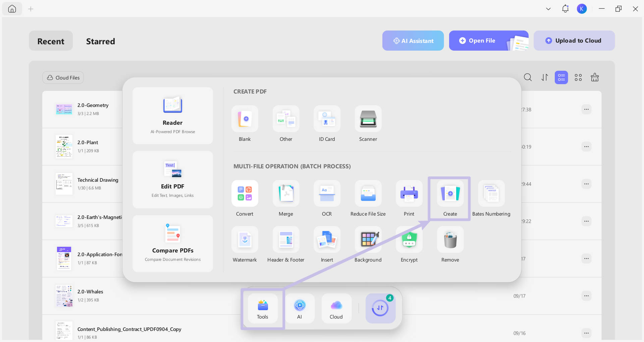
Task: Open batch Merge tool
Action: tap(286, 193)
